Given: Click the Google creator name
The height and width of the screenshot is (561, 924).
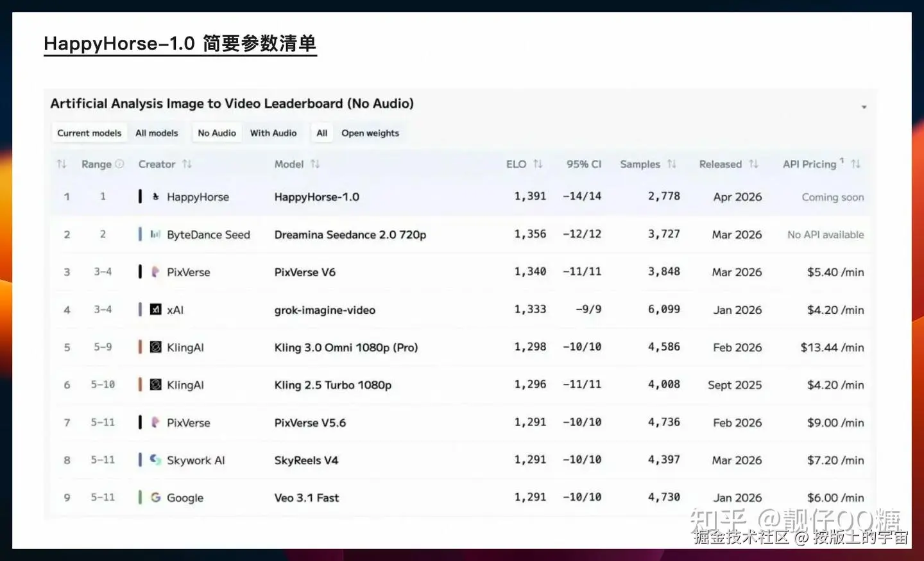Looking at the screenshot, I should tap(185, 498).
